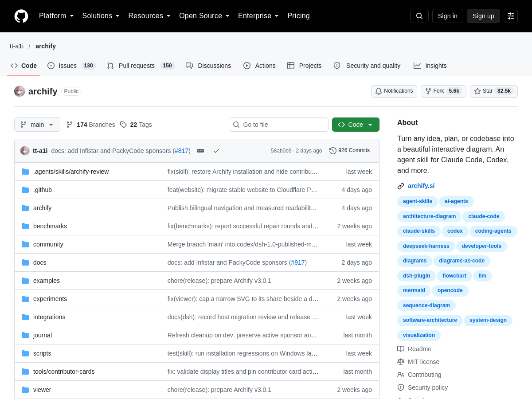Open the Resources dropdown menu

[149, 16]
